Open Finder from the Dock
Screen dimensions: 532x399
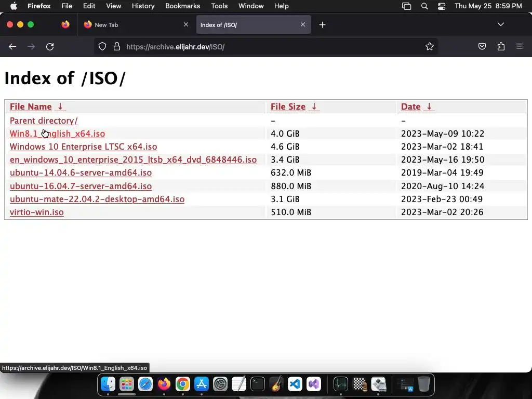pos(108,384)
